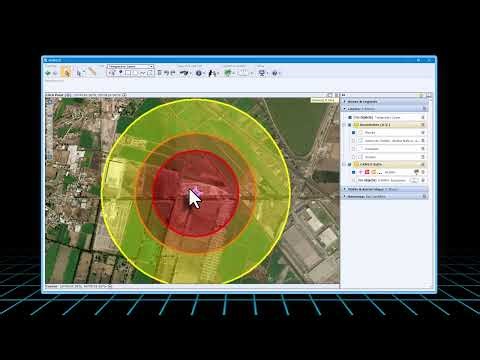Pick the line drawing tool
This screenshot has height=360, width=480.
[x=143, y=73]
